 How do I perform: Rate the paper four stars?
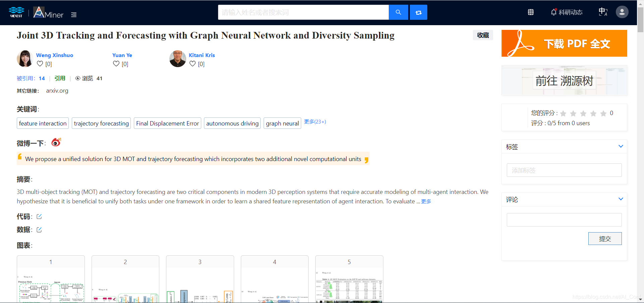coord(593,113)
